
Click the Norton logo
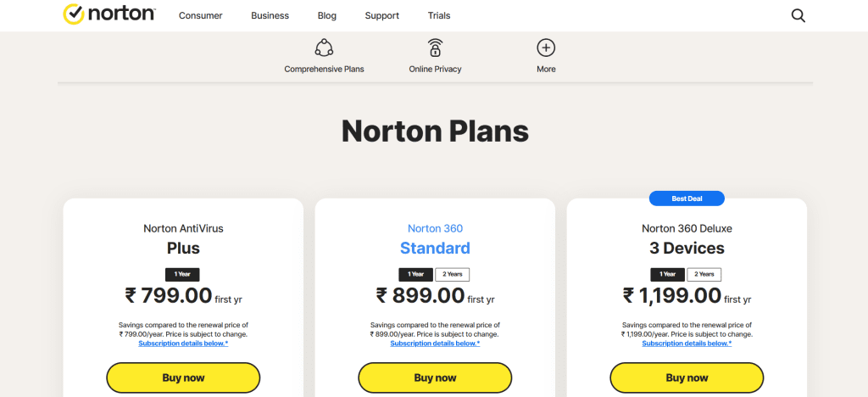109,14
